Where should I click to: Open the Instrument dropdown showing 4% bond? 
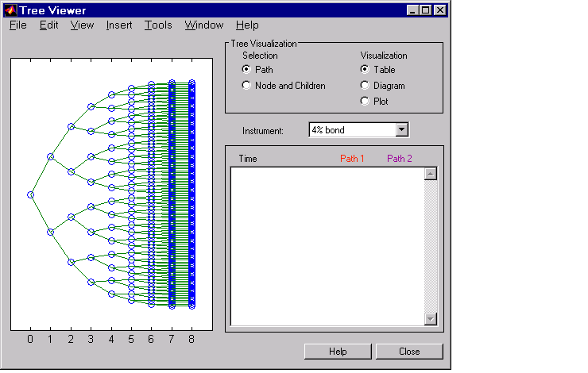pos(401,129)
